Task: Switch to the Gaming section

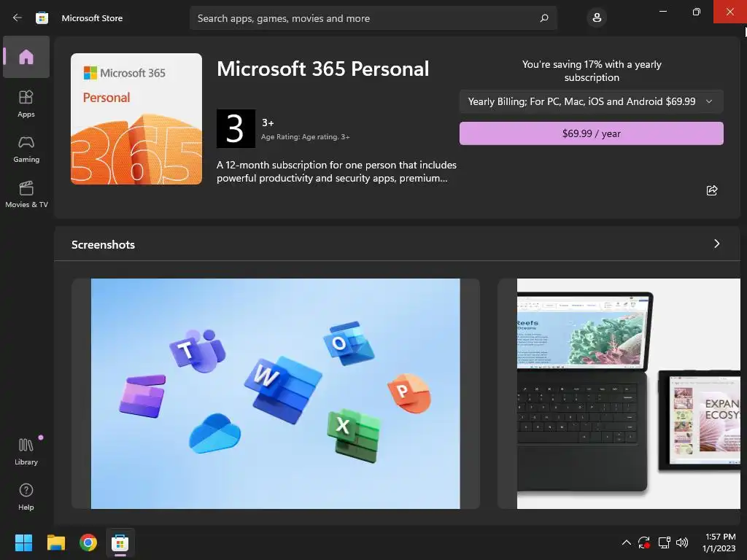Action: pos(26,149)
